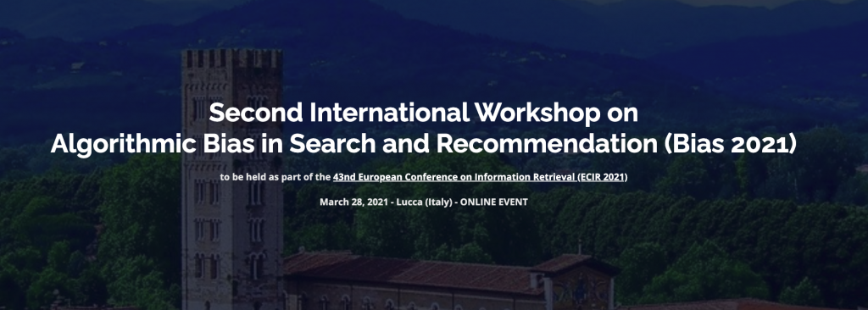This screenshot has width=868, height=310.
Task: Click the Lucca (Italy) location text
Action: point(424,202)
